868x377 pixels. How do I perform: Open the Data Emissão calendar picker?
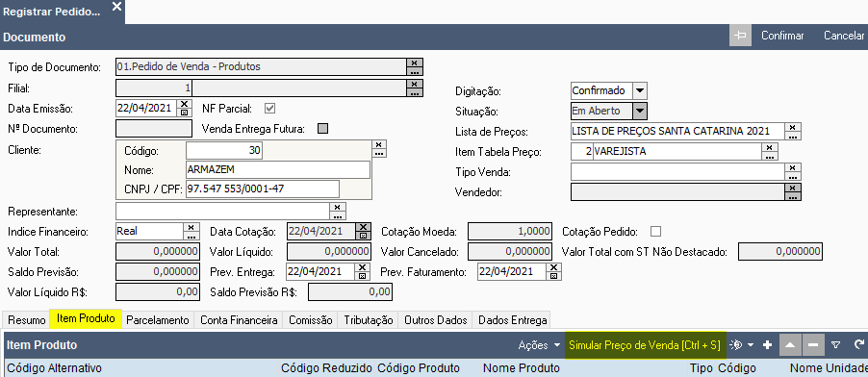click(185, 112)
